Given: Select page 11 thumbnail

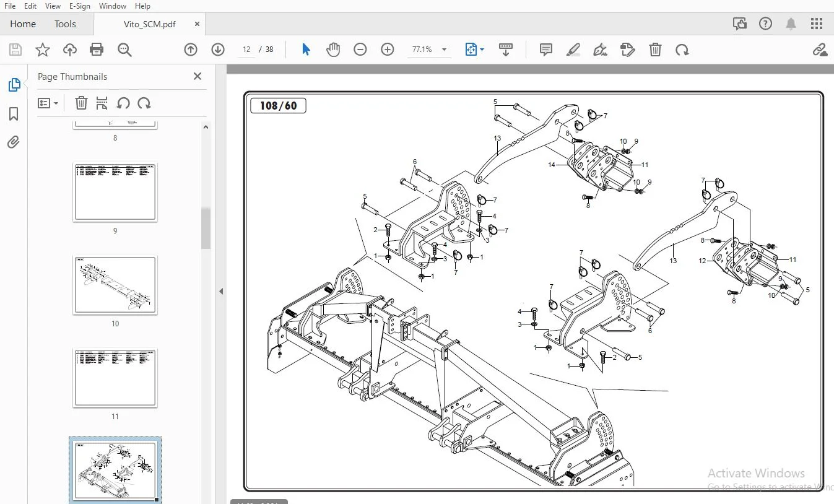Looking at the screenshot, I should click(115, 378).
